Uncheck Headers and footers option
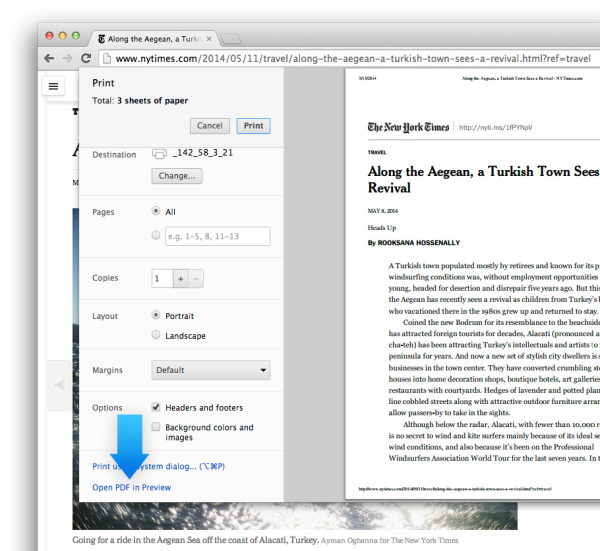Screen dimensions: 600x551 [156, 408]
